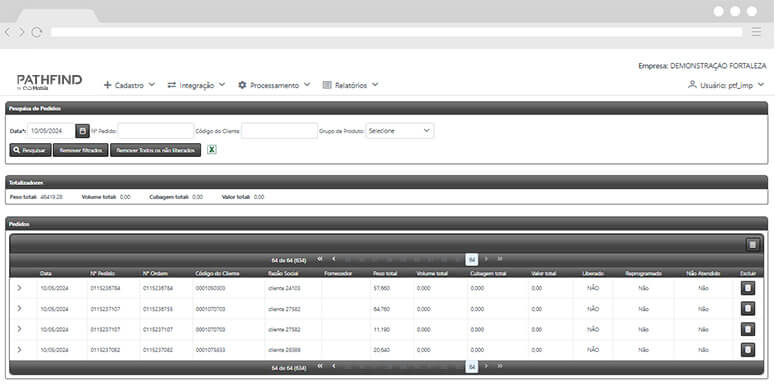The height and width of the screenshot is (390, 775).
Task: Click into the Data field
Action: [51, 131]
